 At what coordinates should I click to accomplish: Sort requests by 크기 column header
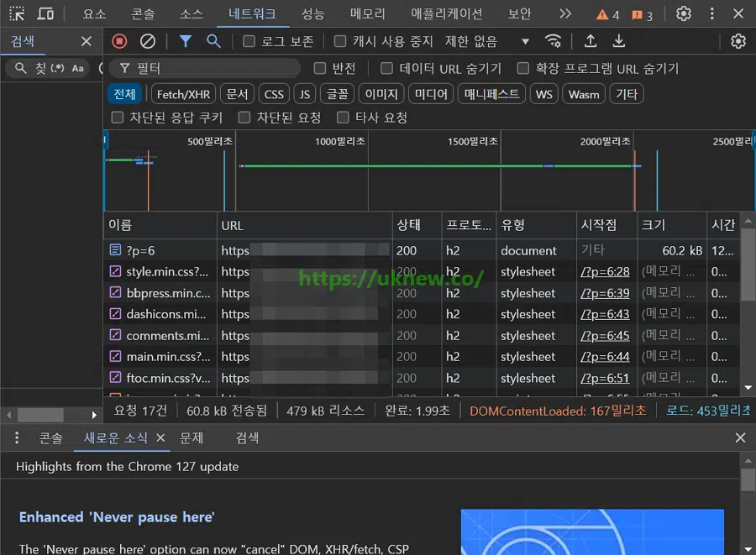[672, 225]
